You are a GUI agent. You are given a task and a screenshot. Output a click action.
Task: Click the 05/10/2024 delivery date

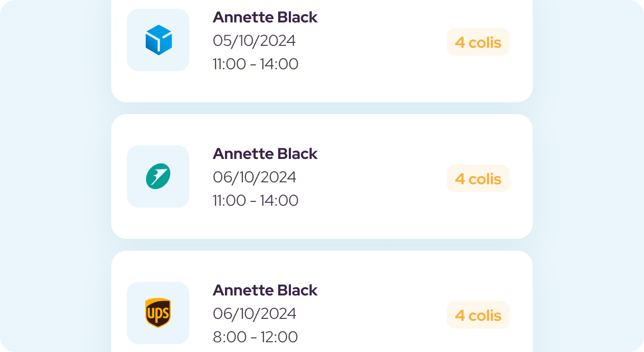pyautogui.click(x=254, y=41)
